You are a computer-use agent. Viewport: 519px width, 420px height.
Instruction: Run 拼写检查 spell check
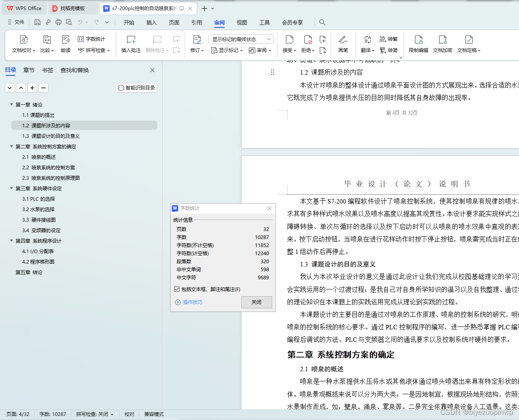[94, 50]
